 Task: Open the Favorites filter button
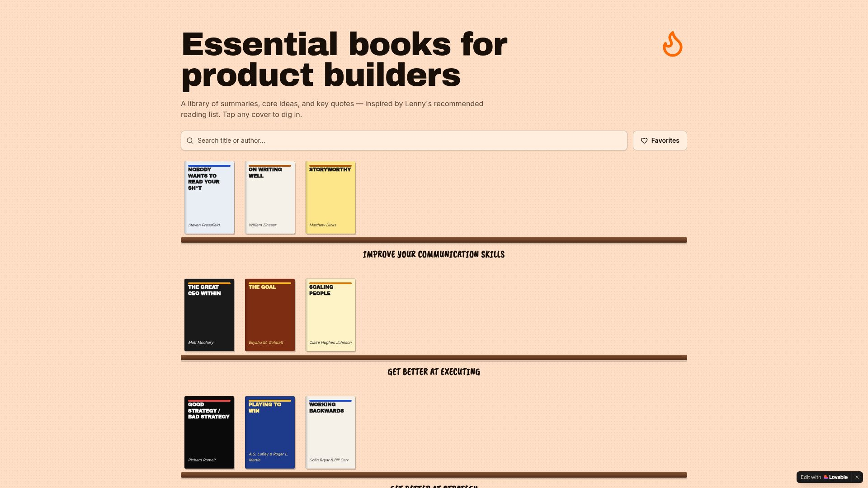pyautogui.click(x=660, y=141)
